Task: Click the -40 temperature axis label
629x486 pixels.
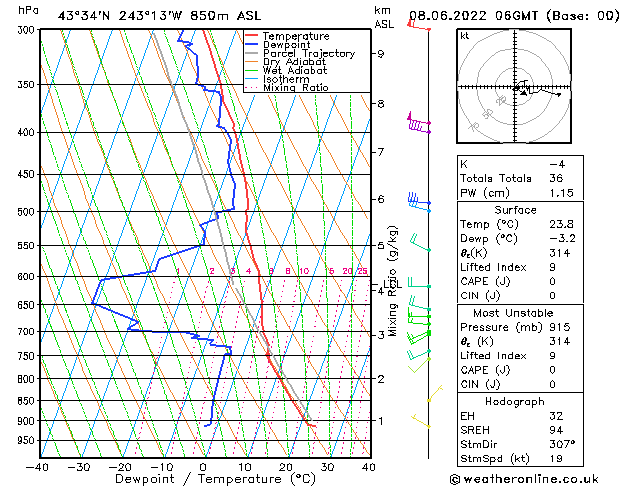Action: point(37,467)
